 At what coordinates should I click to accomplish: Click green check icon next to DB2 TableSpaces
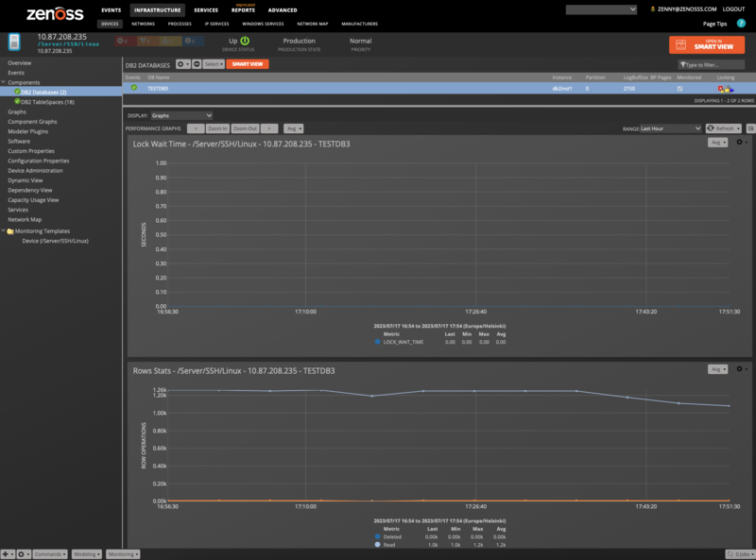pyautogui.click(x=17, y=101)
